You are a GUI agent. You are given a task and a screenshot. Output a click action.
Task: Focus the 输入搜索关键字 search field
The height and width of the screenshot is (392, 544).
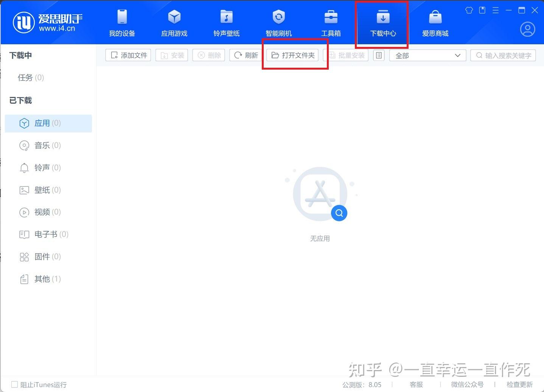503,55
